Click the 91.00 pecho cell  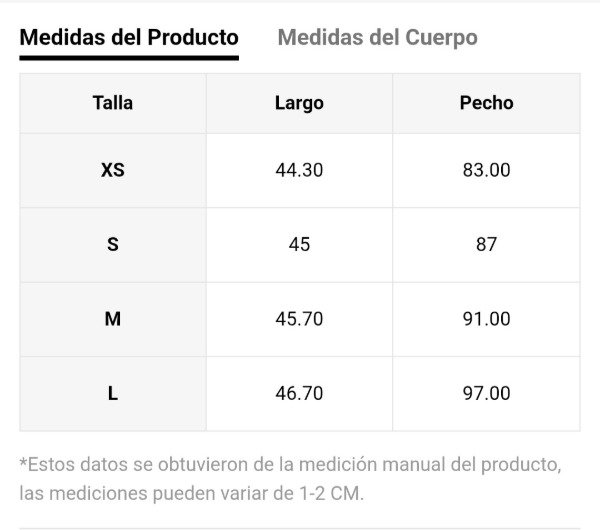[486, 319]
